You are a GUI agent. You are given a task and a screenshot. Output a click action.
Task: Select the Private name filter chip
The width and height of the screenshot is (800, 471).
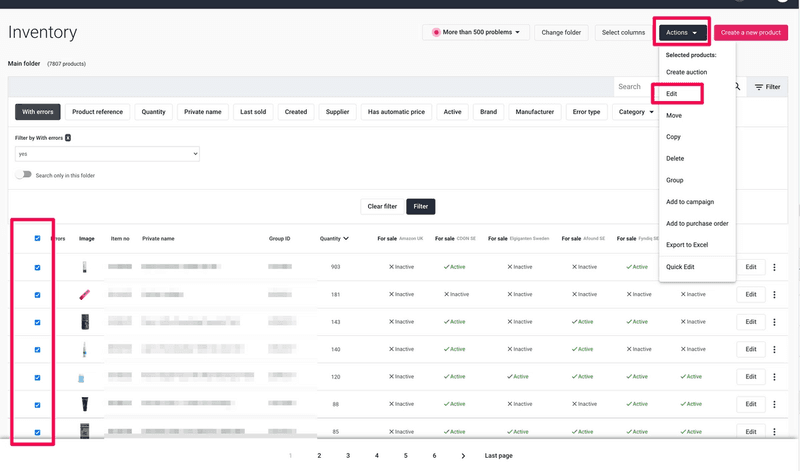pyautogui.click(x=203, y=112)
